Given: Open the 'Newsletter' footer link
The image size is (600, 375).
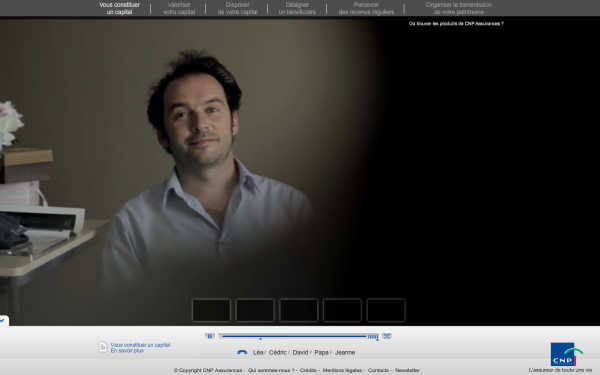Looking at the screenshot, I should [x=407, y=370].
